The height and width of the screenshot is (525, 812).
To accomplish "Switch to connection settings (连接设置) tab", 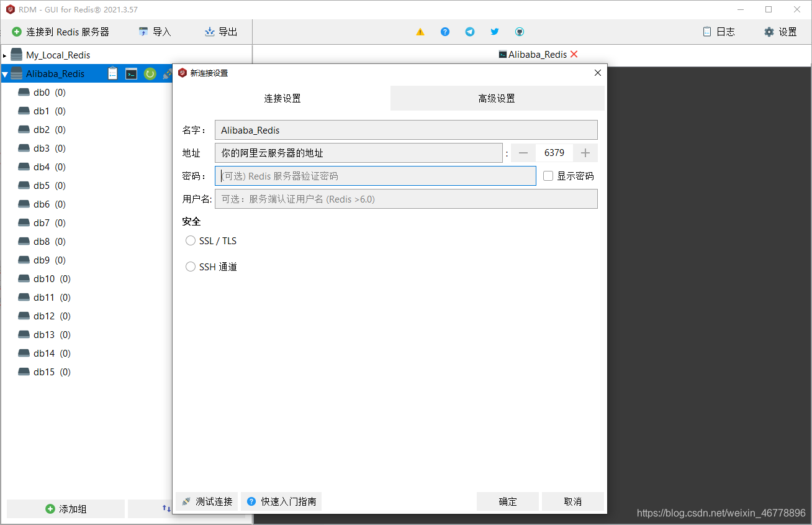I will [x=282, y=98].
